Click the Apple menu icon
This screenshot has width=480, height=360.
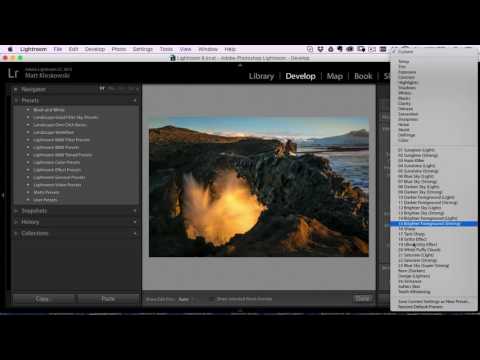pos(10,49)
